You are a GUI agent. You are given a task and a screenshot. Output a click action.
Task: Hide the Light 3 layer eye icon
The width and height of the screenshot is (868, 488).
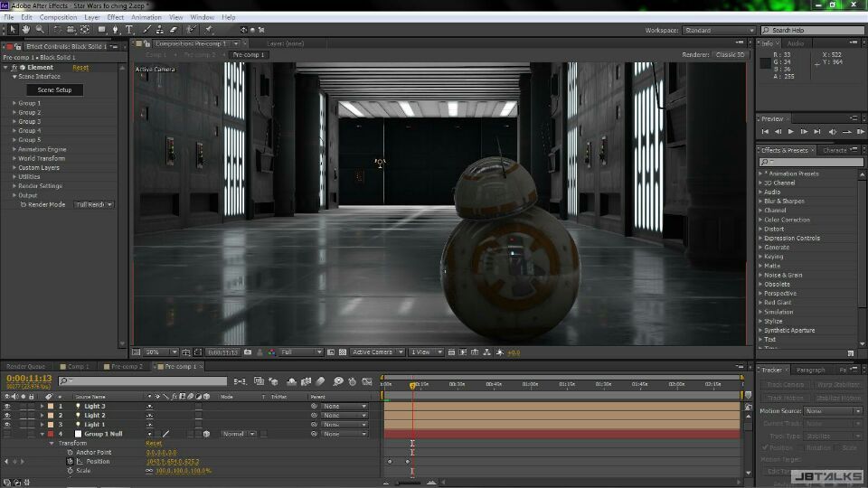pyautogui.click(x=7, y=406)
